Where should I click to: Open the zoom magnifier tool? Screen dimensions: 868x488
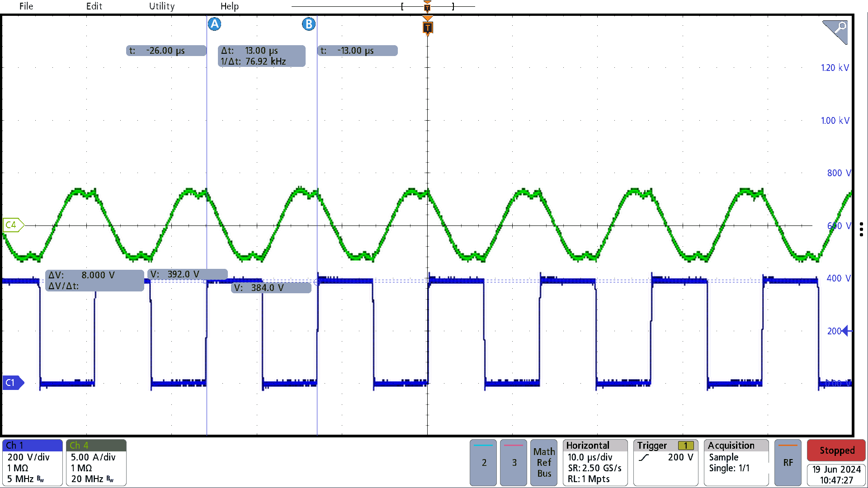[835, 32]
